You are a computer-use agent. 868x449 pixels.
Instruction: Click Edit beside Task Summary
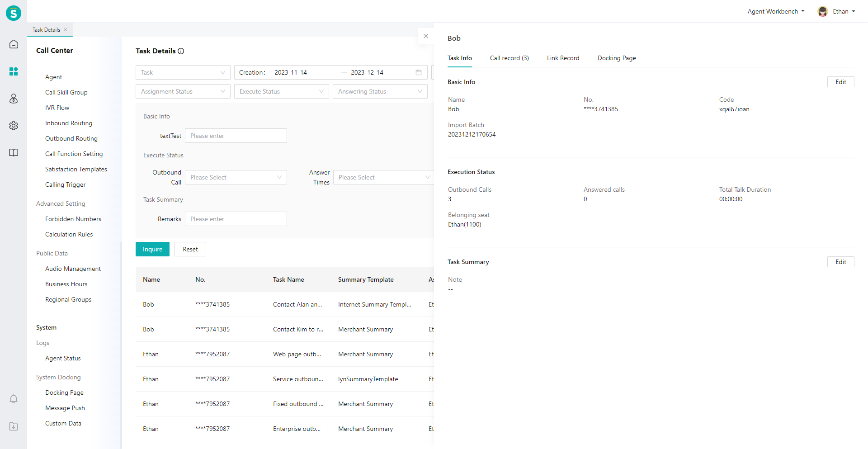click(x=841, y=262)
